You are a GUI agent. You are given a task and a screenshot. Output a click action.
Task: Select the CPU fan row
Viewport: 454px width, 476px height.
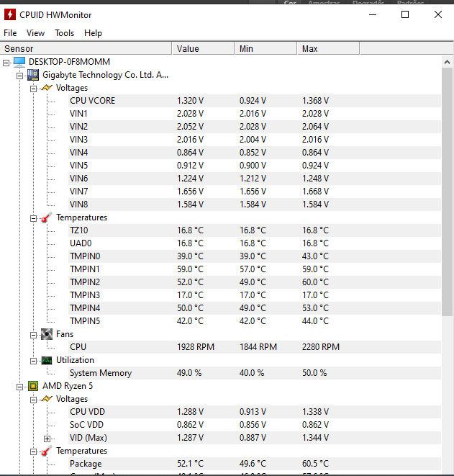(x=255, y=347)
